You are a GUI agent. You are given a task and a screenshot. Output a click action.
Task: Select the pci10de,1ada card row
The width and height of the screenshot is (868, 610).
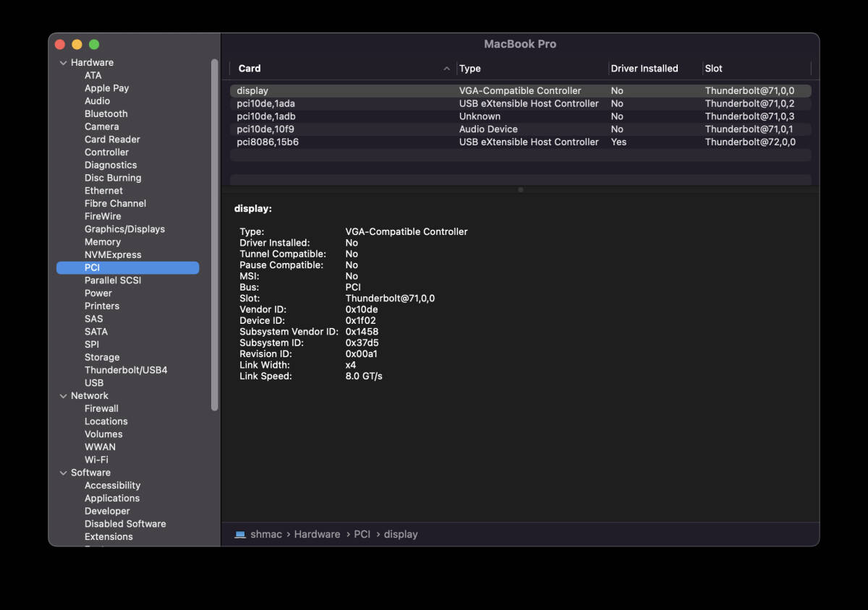pos(265,103)
